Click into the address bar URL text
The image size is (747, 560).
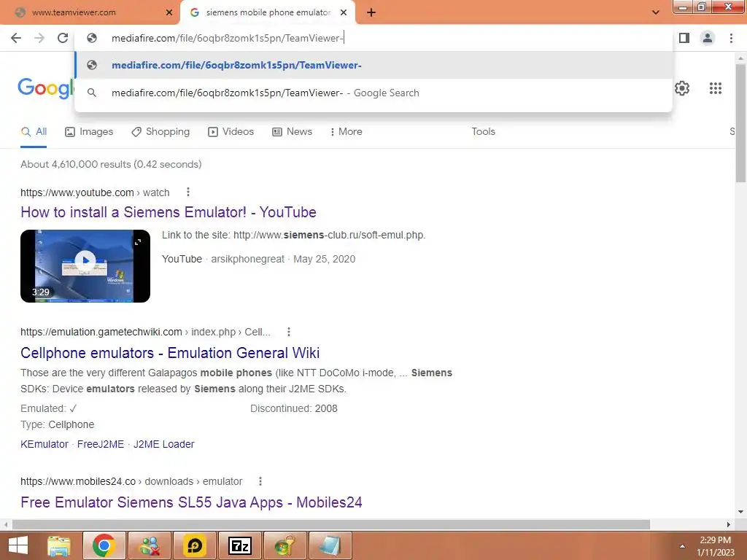(x=228, y=38)
